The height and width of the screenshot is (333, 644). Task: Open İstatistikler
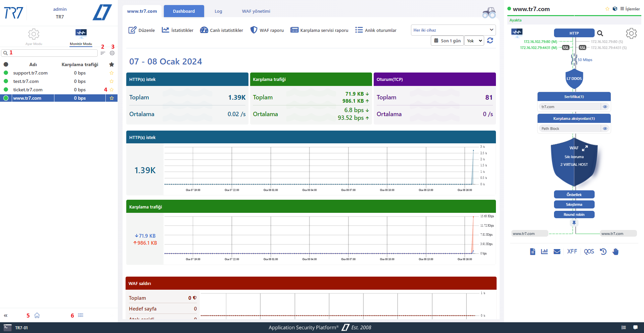178,30
